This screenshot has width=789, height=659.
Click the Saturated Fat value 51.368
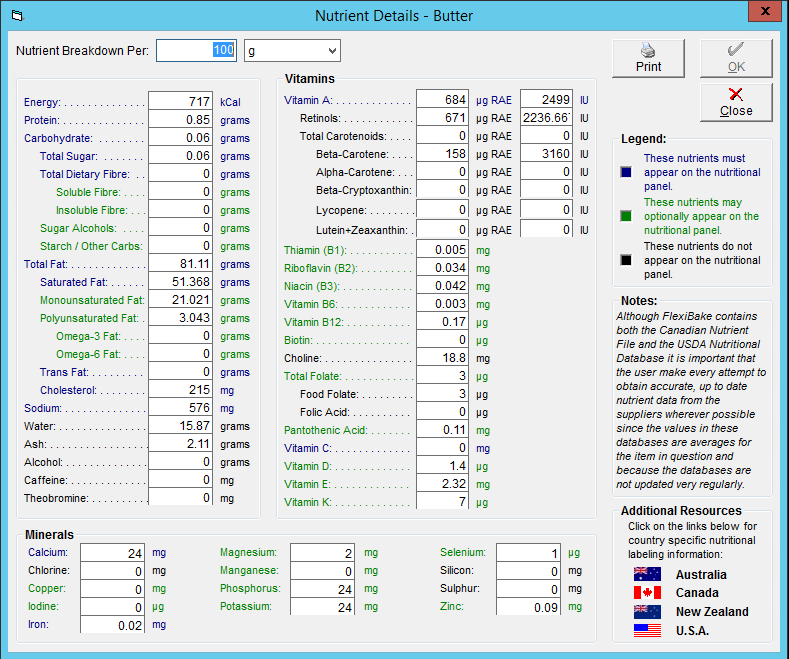pyautogui.click(x=181, y=282)
